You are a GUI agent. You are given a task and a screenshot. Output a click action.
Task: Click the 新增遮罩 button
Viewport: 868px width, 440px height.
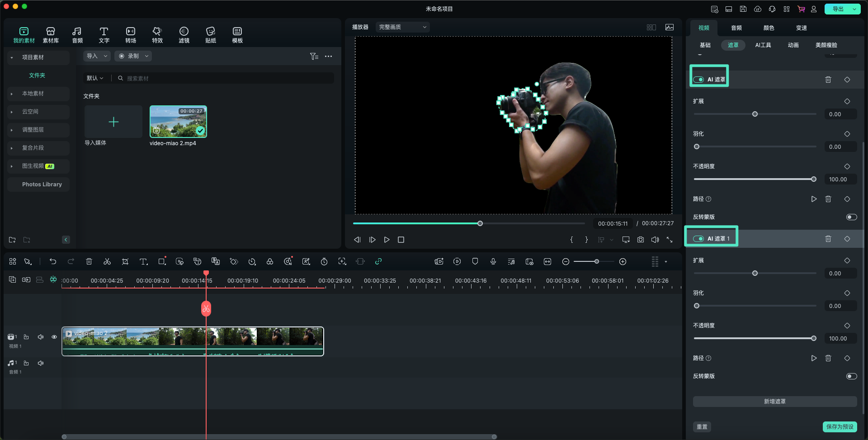pos(774,402)
